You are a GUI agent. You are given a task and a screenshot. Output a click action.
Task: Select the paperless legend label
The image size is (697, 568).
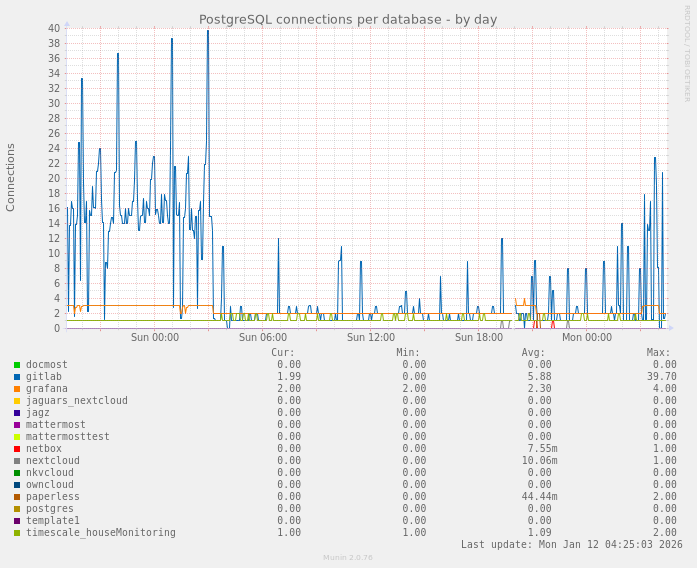52,496
